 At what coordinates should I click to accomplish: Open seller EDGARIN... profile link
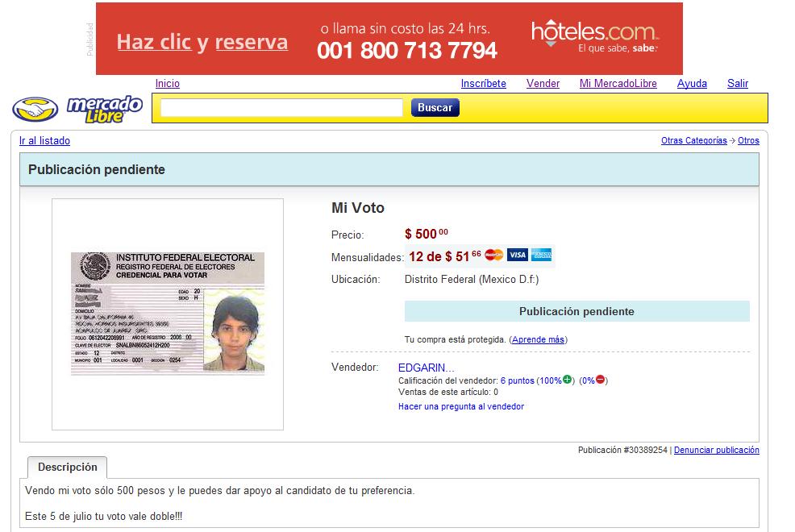point(426,368)
